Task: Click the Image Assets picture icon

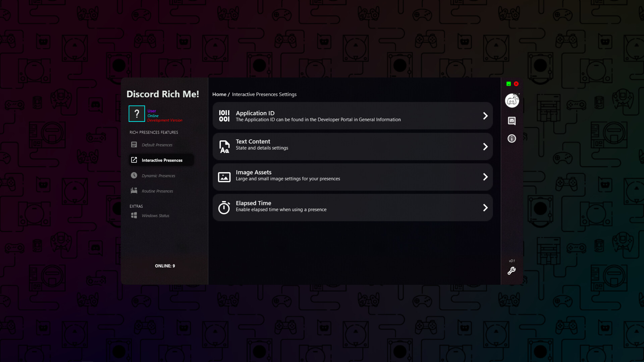Action: (x=224, y=177)
